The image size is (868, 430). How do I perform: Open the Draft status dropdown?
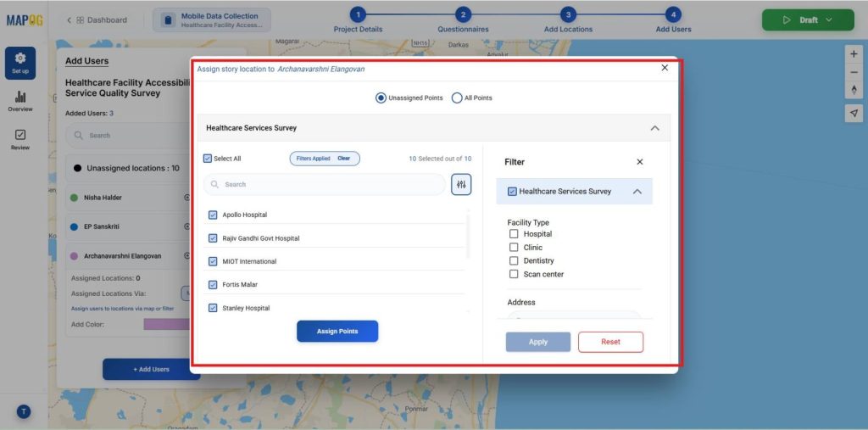(829, 20)
